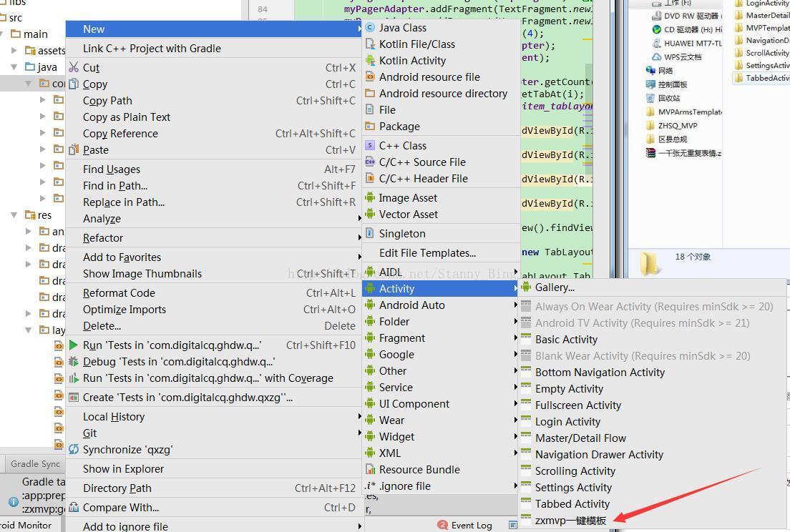Collapse the java folder node
790x532 pixels.
coord(14,66)
